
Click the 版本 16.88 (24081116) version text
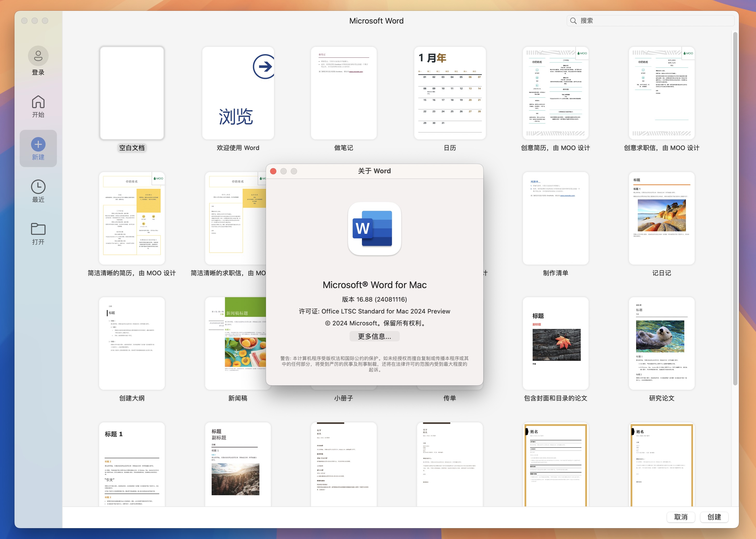click(375, 299)
